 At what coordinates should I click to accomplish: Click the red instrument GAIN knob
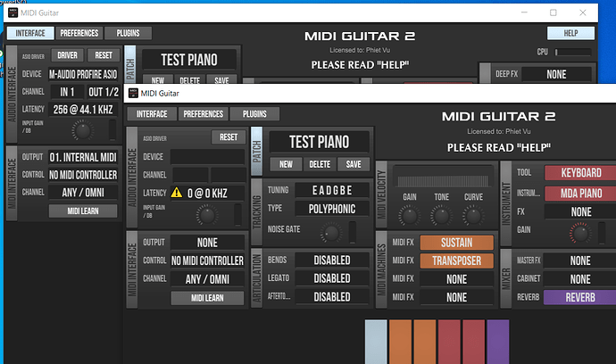[x=580, y=233]
